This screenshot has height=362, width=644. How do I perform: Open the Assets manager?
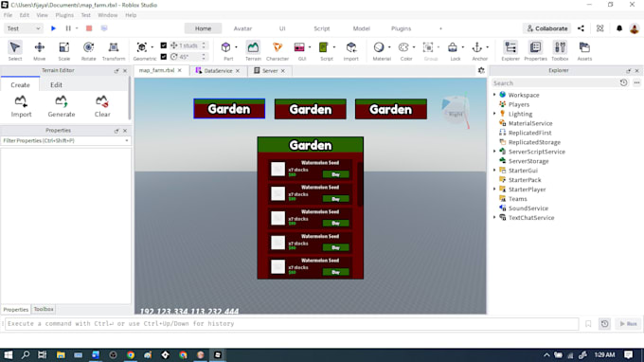tap(584, 51)
